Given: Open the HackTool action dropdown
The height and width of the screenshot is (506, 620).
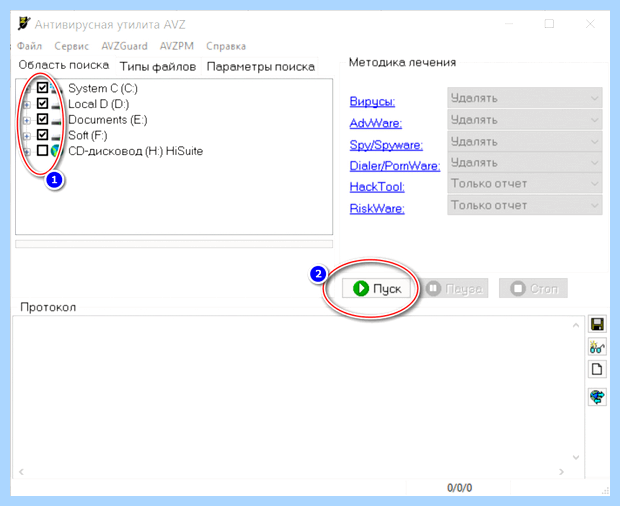Looking at the screenshot, I should [x=525, y=183].
